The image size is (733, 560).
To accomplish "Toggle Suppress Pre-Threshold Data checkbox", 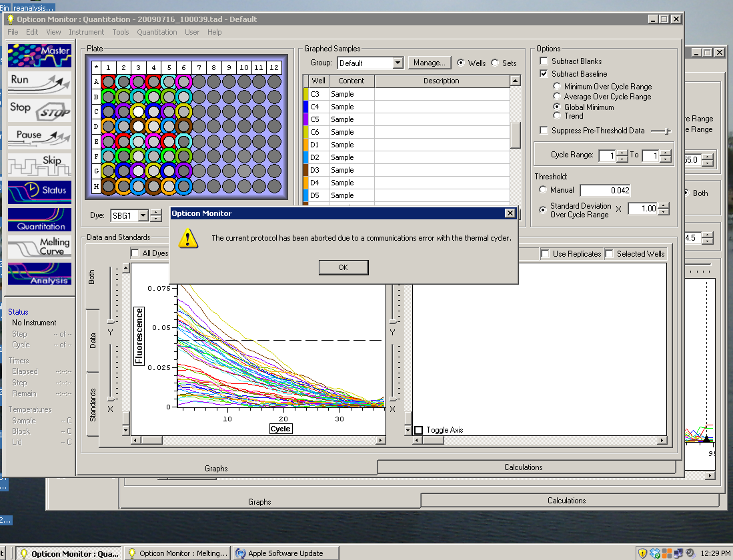I will tap(544, 131).
